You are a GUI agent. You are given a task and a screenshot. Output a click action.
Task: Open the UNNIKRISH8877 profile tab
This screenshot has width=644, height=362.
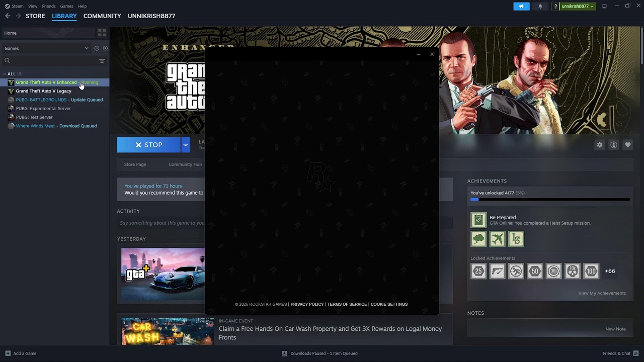151,16
